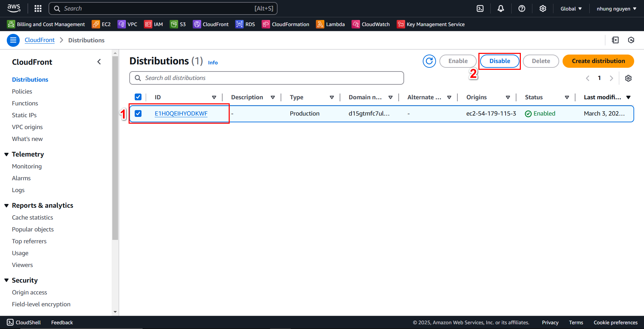This screenshot has height=329, width=644.
Task: Click the help question mark icon
Action: tap(522, 9)
